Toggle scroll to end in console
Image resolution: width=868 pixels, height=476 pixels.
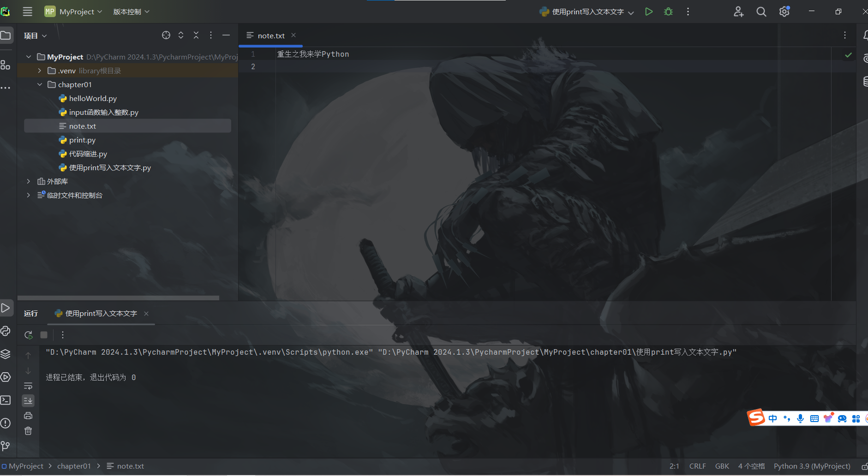[x=28, y=400]
